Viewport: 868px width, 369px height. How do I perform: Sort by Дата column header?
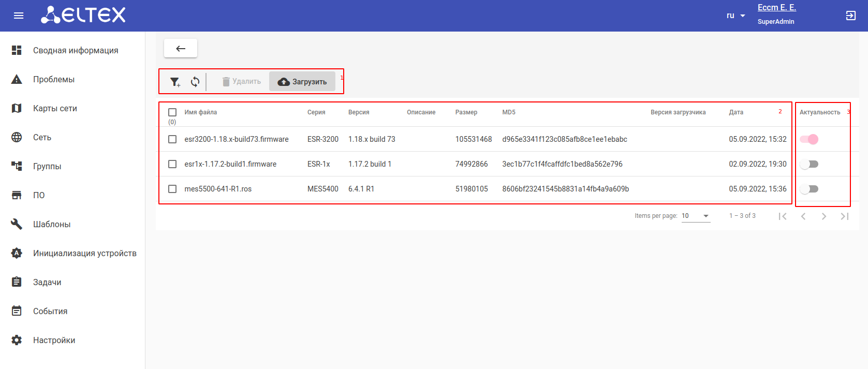[736, 112]
